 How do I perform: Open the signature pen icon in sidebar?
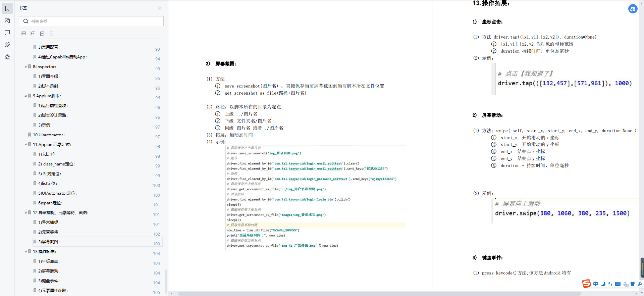[x=7, y=57]
